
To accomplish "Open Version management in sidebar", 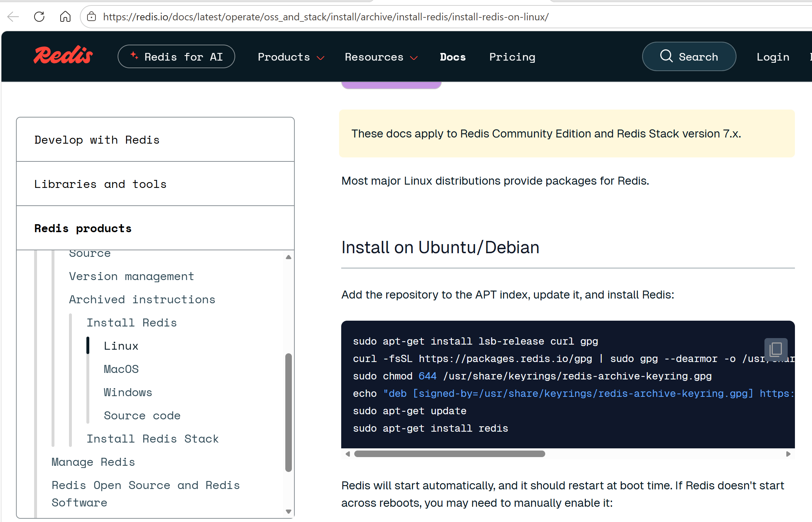I will pyautogui.click(x=131, y=276).
